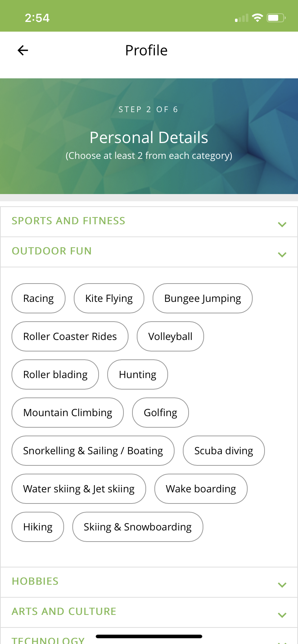Select the Wake boarding chip
This screenshot has height=644, width=298.
pos(201,489)
